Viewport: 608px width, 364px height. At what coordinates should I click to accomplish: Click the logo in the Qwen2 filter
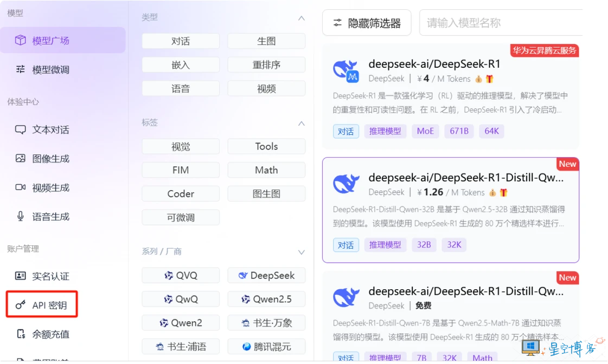point(164,323)
